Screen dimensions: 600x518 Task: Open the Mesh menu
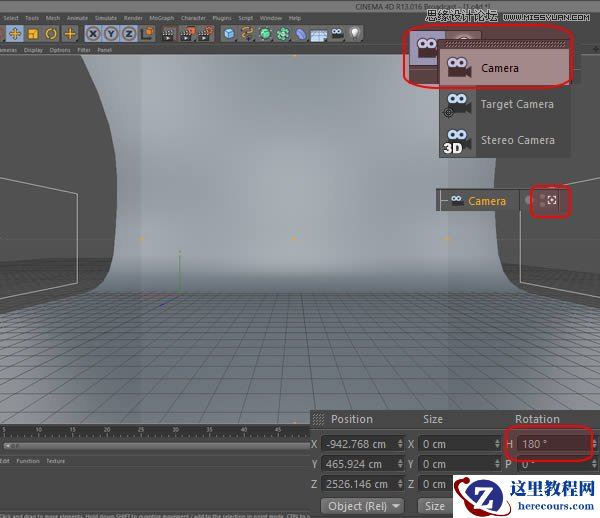coord(53,18)
